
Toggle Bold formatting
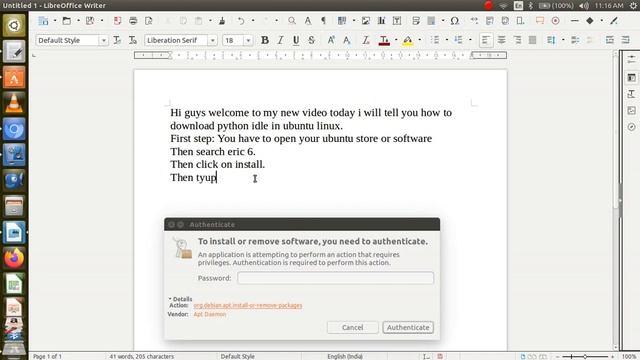pos(264,40)
